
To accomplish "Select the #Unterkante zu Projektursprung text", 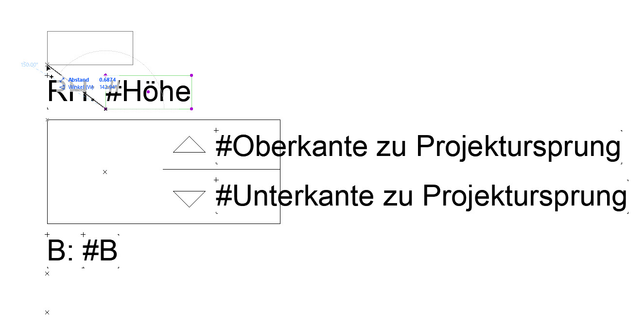I will point(421,196).
